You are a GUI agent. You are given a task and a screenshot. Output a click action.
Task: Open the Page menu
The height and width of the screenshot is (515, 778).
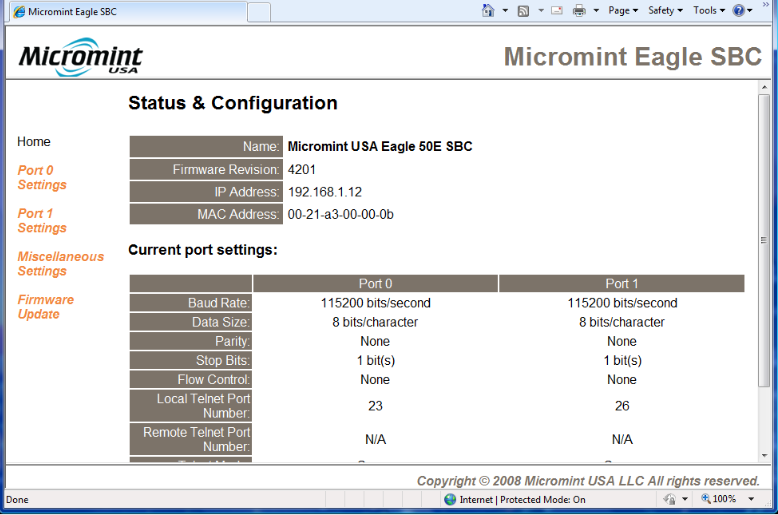click(623, 11)
